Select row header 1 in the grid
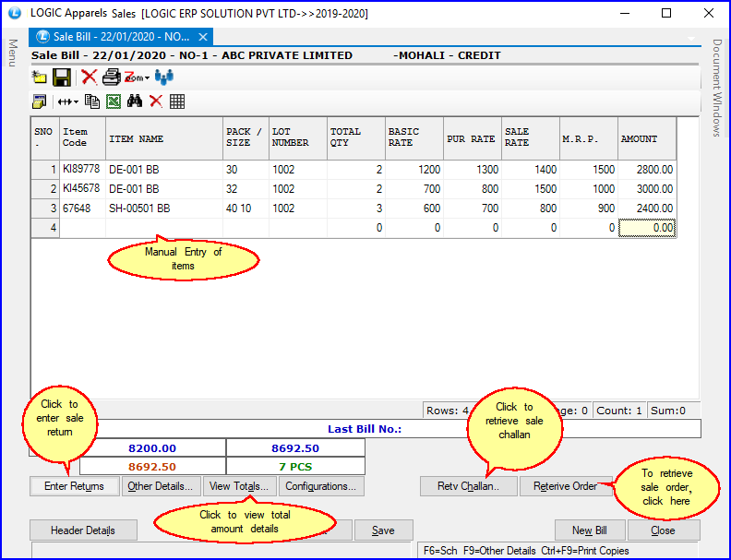Image resolution: width=731 pixels, height=560 pixels. tap(45, 170)
